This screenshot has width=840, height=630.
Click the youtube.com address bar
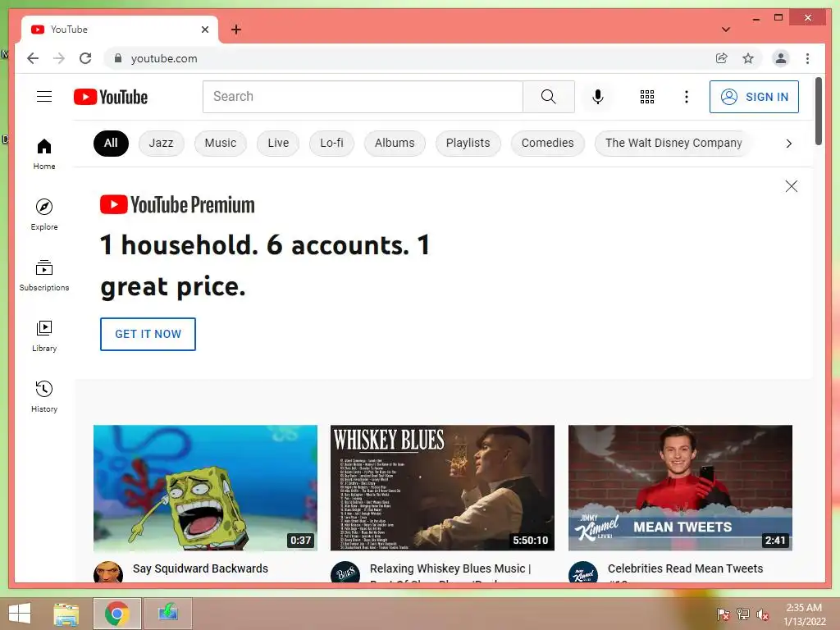(407, 58)
